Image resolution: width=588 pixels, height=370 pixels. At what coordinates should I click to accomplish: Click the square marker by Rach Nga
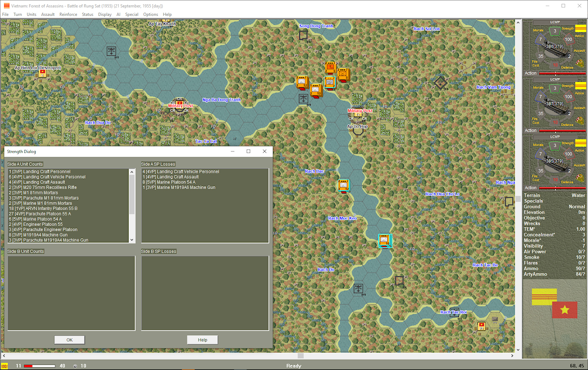click(509, 202)
